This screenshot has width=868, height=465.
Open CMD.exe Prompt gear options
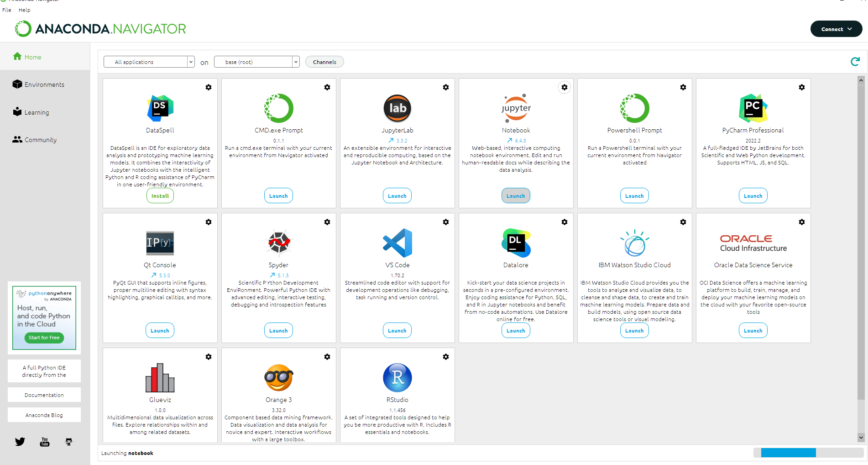[327, 87]
